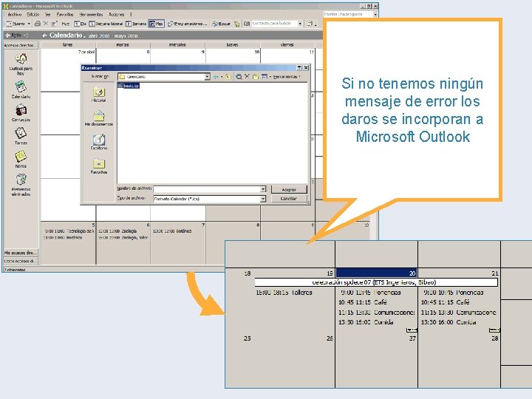Open the Ver menu
Image resolution: width=532 pixels, height=399 pixels.
point(48,14)
